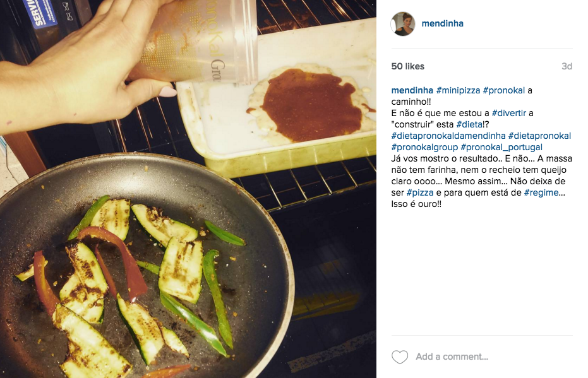Click mendinha username in the caption
The width and height of the screenshot is (588, 378).
pyautogui.click(x=412, y=90)
